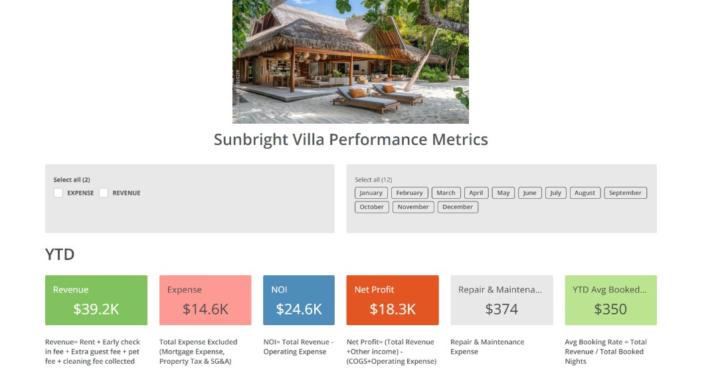Click the pink Expense $14.6K card
The height and width of the screenshot is (383, 720).
(205, 300)
